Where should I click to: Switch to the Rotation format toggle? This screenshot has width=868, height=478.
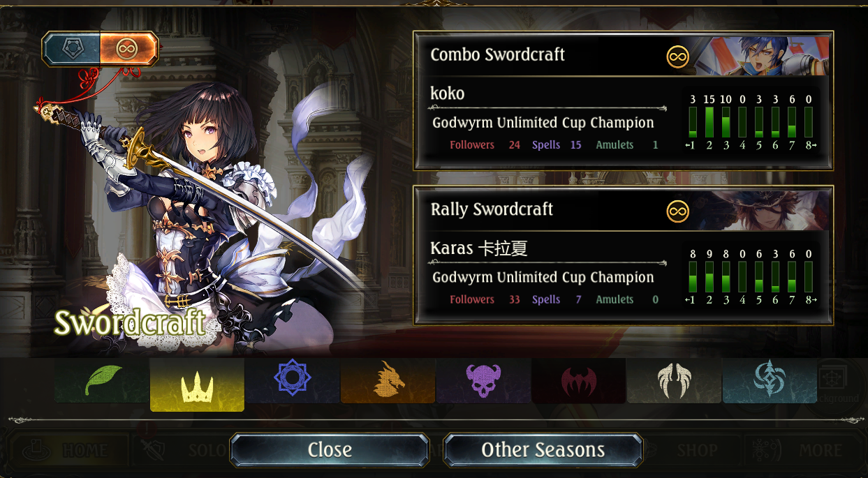click(x=72, y=49)
